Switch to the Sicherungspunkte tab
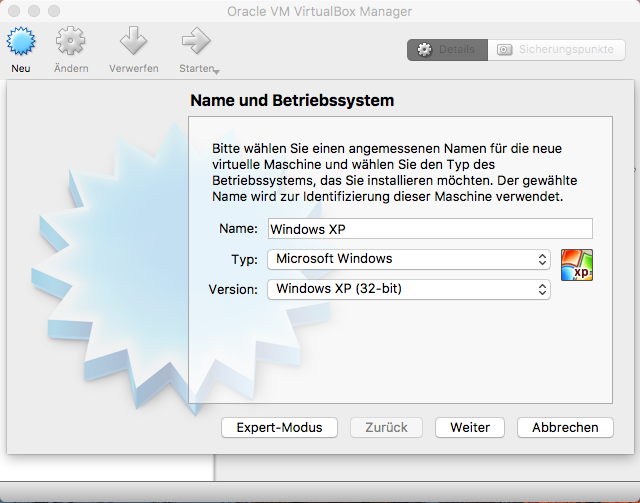Screen dimensions: 640x503 [x=556, y=50]
